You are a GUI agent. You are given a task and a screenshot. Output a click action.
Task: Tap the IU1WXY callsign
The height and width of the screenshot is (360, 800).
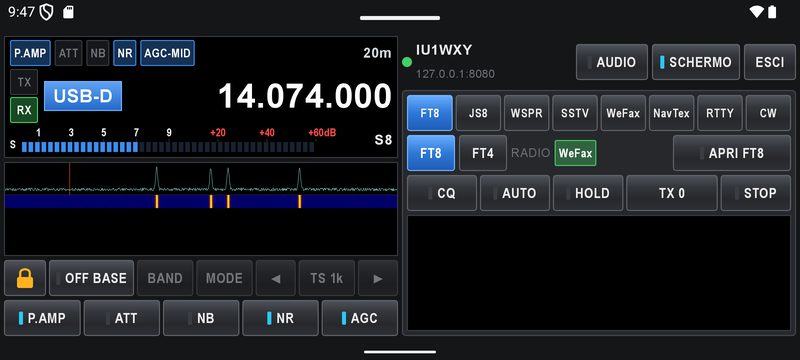[x=444, y=50]
